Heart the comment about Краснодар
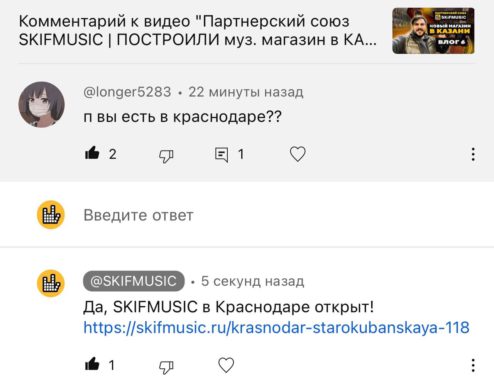 pyautogui.click(x=297, y=154)
